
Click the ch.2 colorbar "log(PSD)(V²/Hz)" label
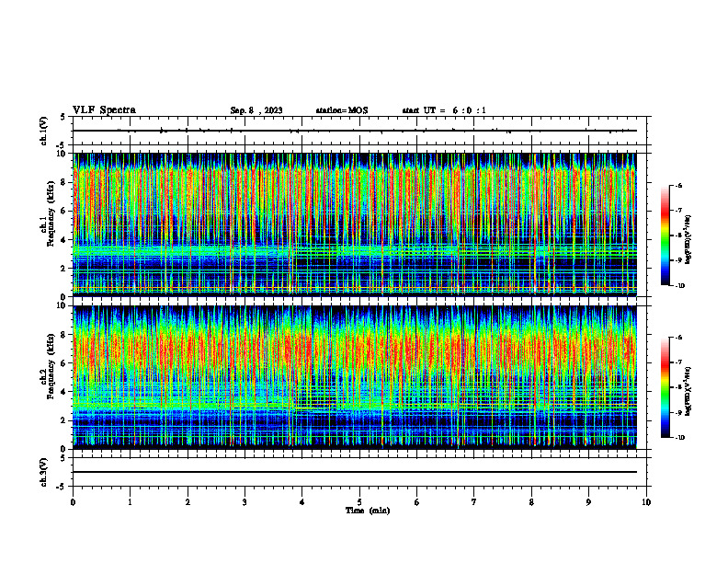coord(688,391)
